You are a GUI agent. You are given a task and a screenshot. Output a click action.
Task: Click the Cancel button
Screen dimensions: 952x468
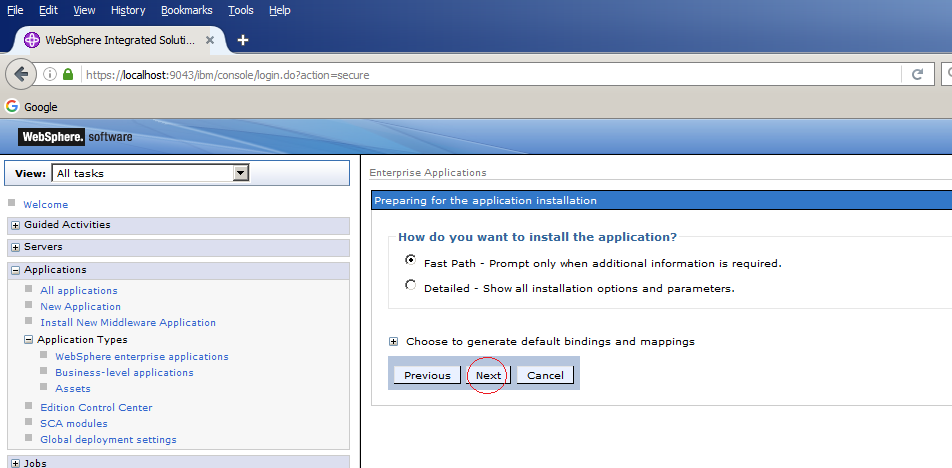click(545, 375)
